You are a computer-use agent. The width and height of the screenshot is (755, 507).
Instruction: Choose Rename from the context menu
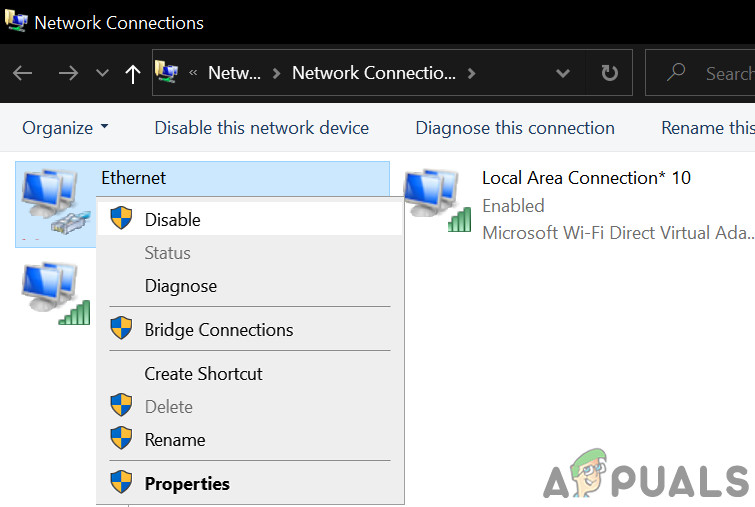coord(174,440)
